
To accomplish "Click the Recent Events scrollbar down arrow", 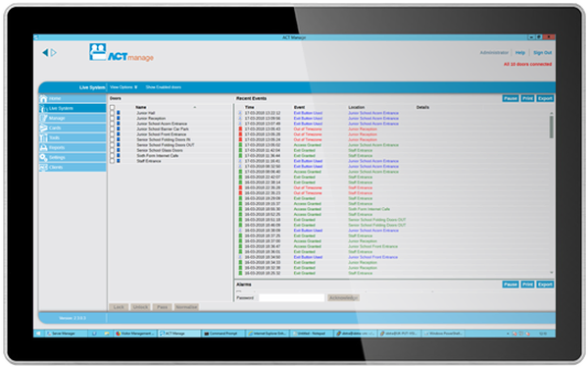I will (x=552, y=273).
